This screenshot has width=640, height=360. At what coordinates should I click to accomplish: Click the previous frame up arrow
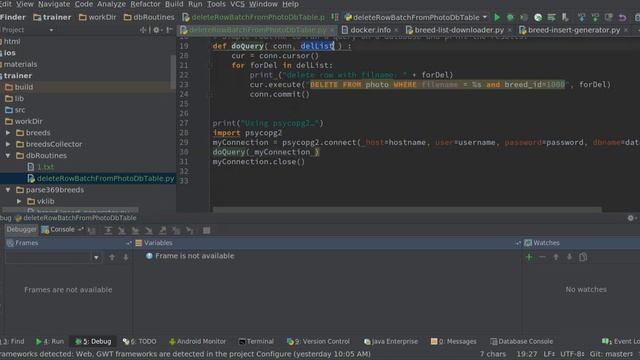(112, 257)
